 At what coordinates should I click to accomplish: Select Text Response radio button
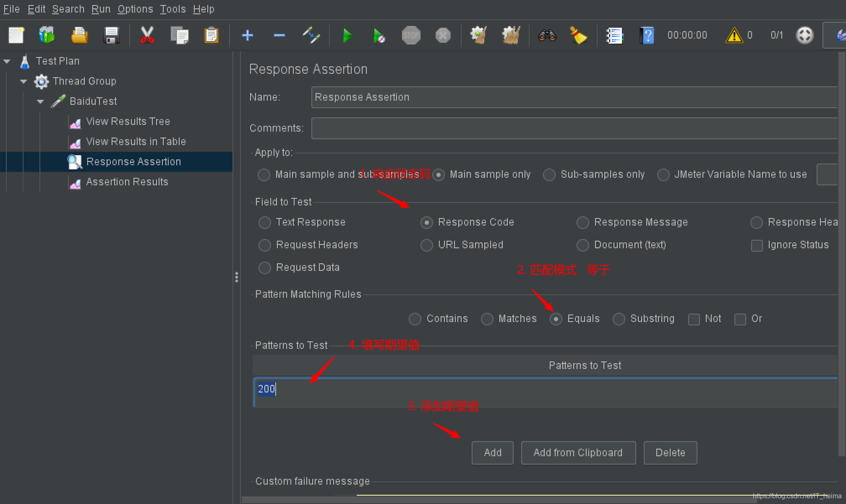pos(265,222)
